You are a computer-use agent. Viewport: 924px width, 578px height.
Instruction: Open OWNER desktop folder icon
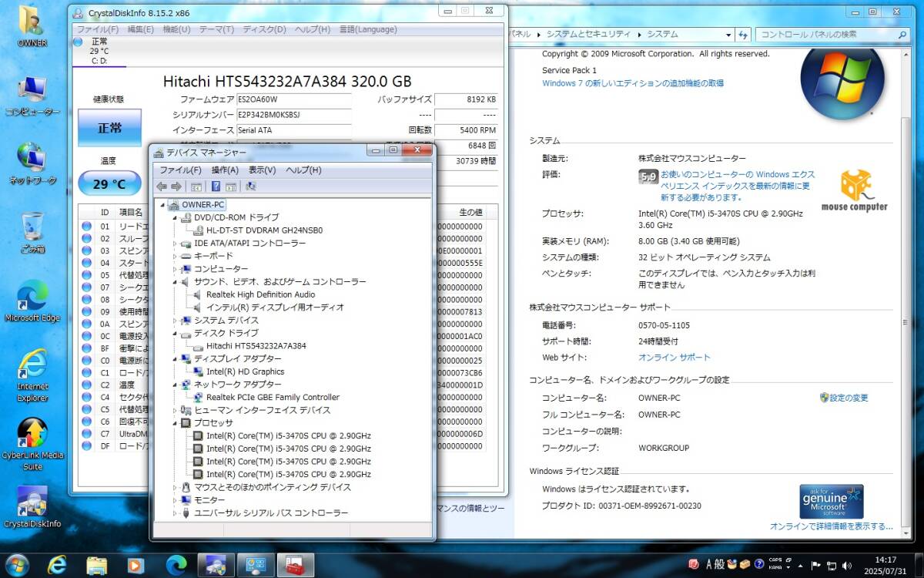(x=32, y=25)
